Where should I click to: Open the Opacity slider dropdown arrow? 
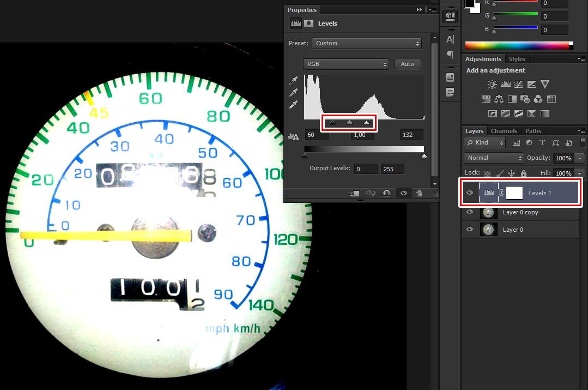tap(580, 158)
